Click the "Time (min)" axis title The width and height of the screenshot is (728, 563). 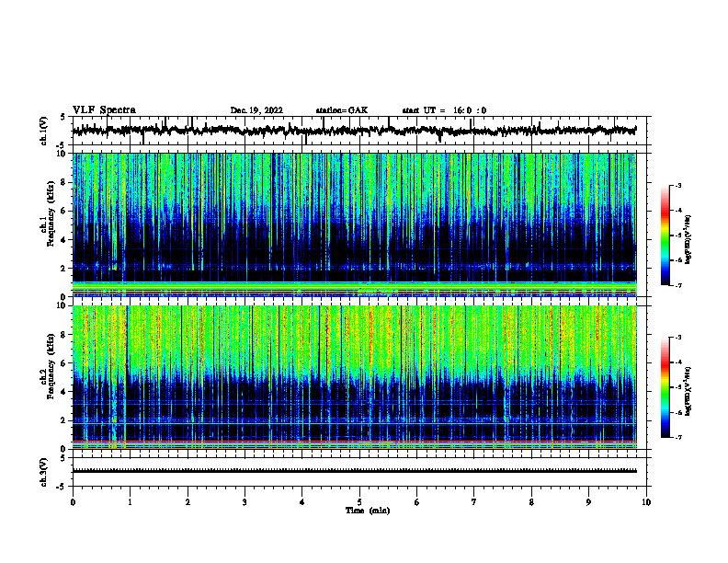point(368,511)
